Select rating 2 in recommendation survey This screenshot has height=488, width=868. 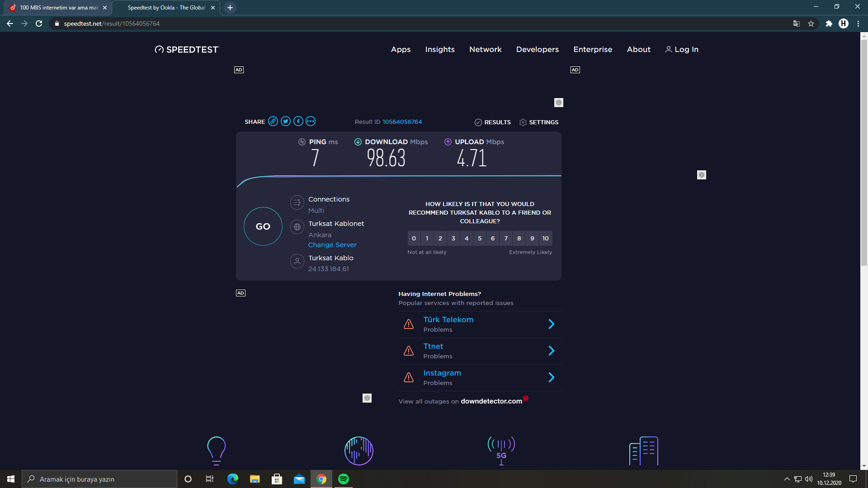click(440, 239)
